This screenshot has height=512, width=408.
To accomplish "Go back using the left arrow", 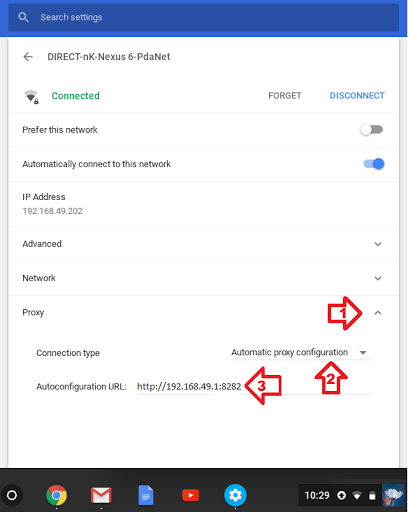I will [x=28, y=57].
